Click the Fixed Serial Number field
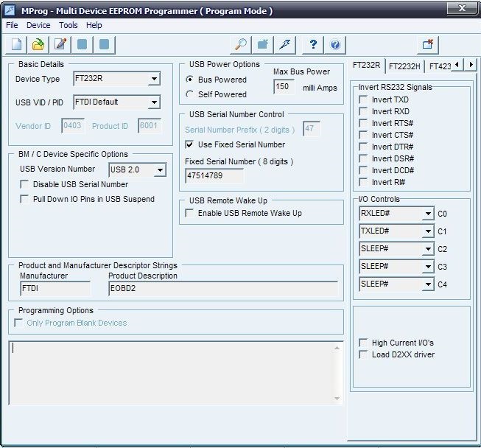 click(214, 176)
